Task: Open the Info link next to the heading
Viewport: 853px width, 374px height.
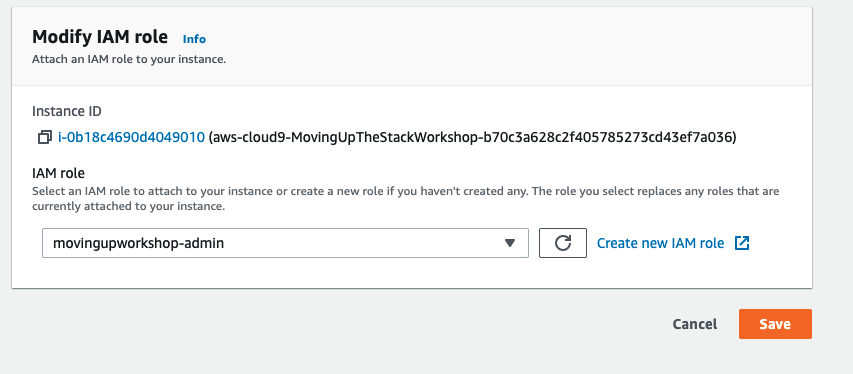Action: pyautogui.click(x=194, y=39)
